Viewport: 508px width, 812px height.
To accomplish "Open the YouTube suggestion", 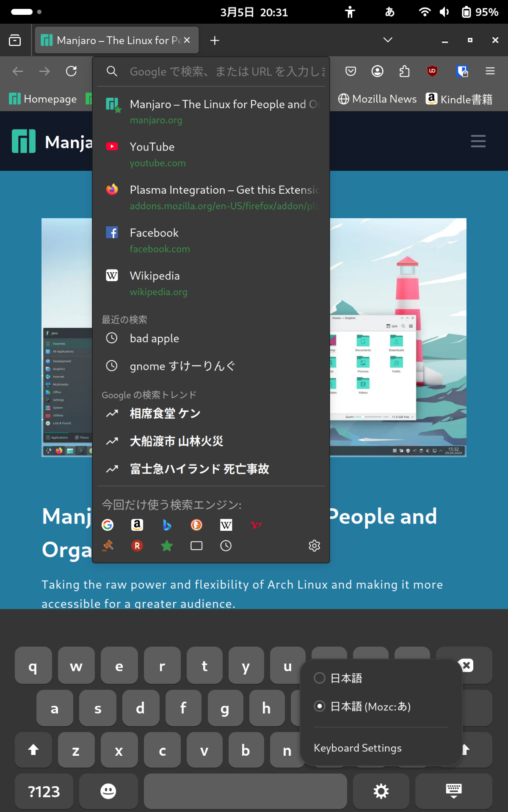I will (211, 154).
